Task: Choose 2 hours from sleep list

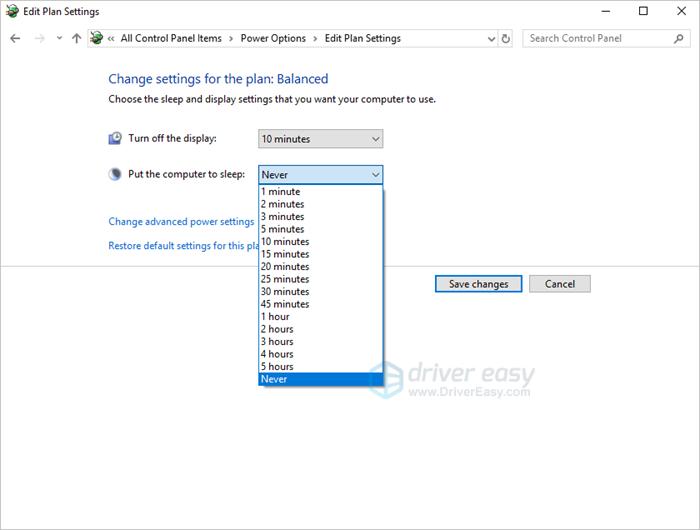Action: pyautogui.click(x=321, y=329)
